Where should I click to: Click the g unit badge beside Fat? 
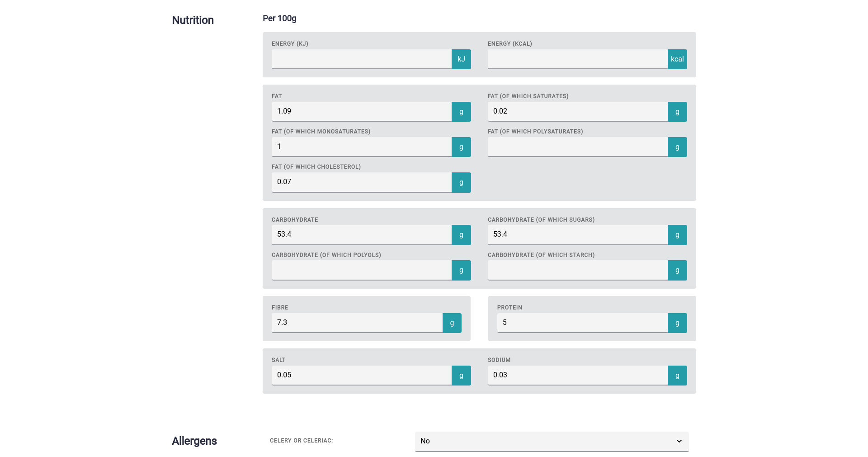[461, 112]
